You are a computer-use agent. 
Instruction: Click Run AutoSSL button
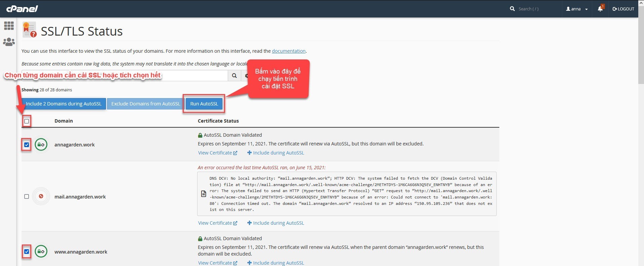[204, 104]
